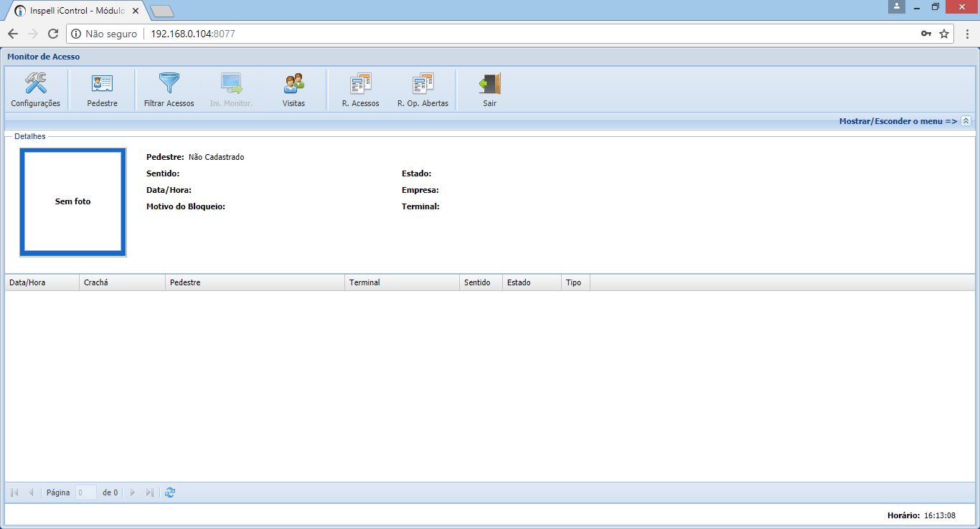This screenshot has width=980, height=529.
Task: Click the browser reload button
Action: [x=53, y=34]
